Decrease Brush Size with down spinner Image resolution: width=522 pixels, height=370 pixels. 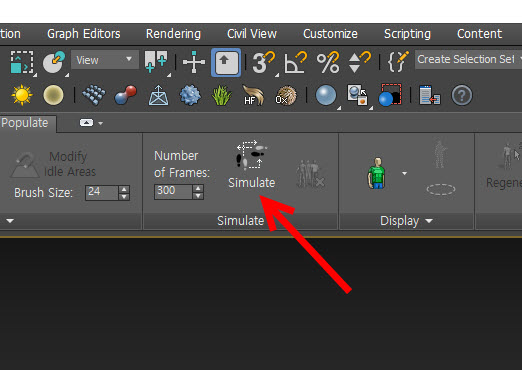click(124, 197)
